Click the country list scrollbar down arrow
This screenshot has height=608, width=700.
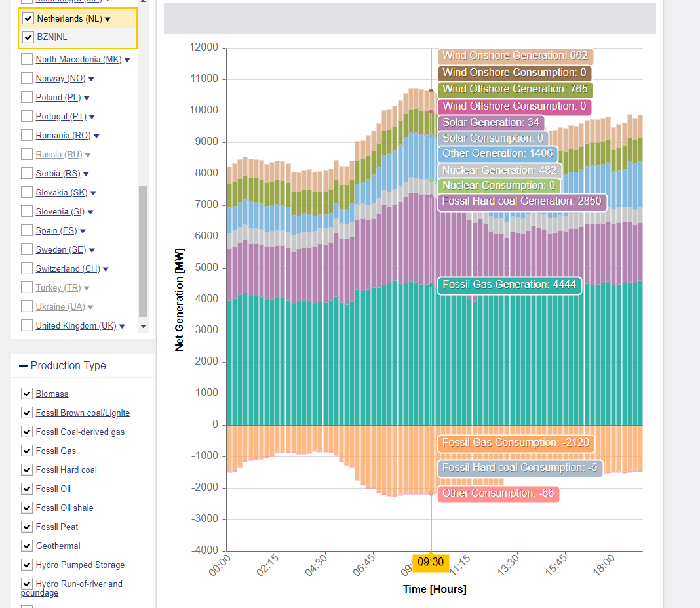(x=143, y=327)
